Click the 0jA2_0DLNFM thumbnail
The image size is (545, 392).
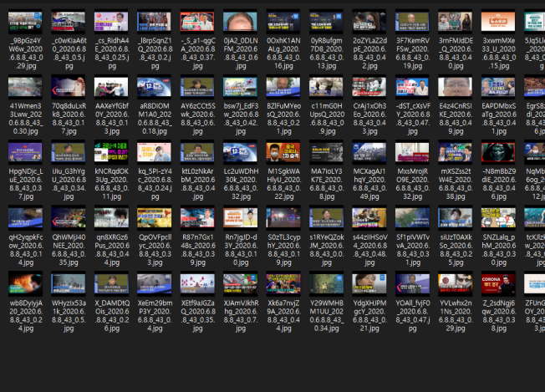[x=240, y=22]
